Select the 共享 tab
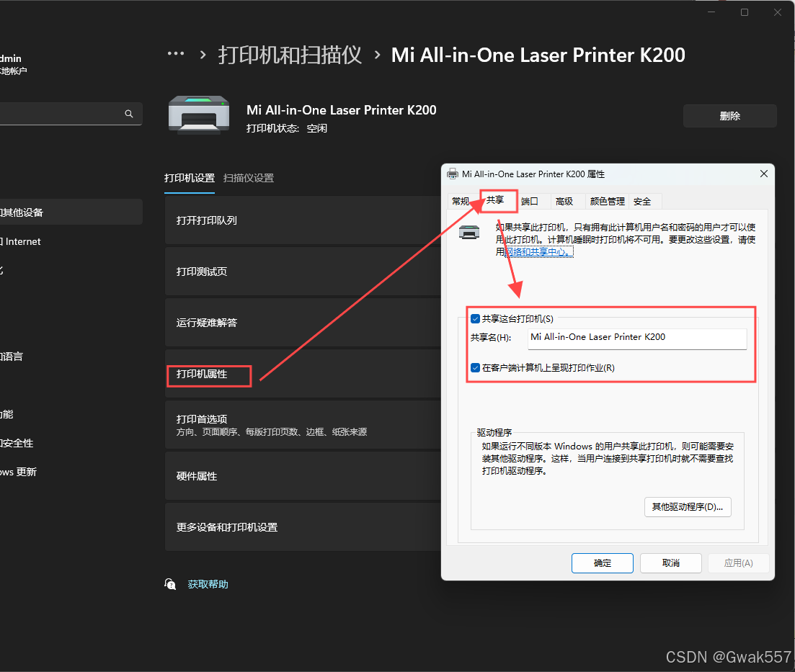Viewport: 795px width, 672px height. click(x=495, y=201)
